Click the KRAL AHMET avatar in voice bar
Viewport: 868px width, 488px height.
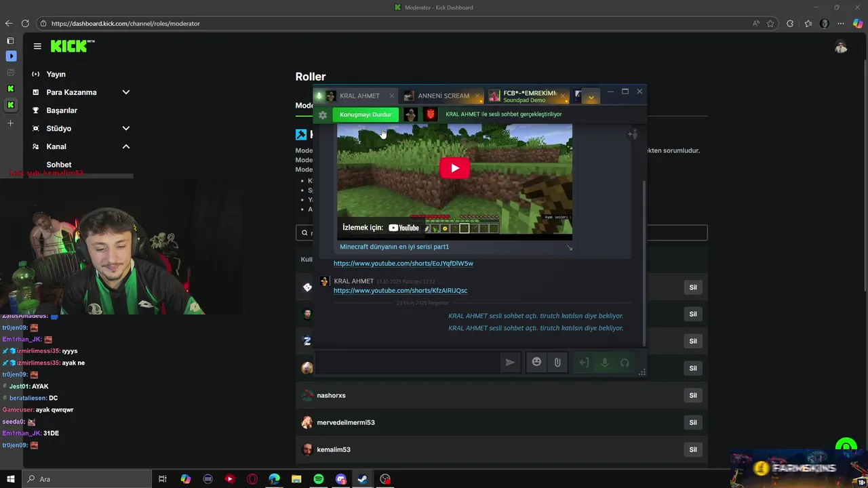click(410, 115)
